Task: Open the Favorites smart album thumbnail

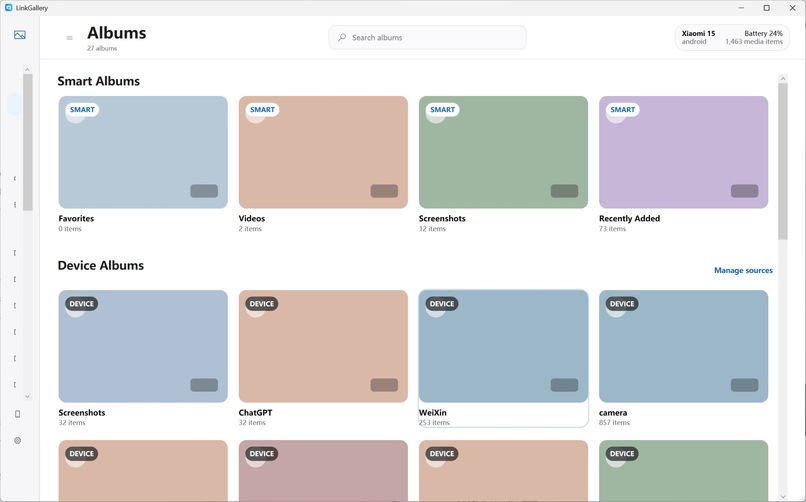Action: coord(143,152)
